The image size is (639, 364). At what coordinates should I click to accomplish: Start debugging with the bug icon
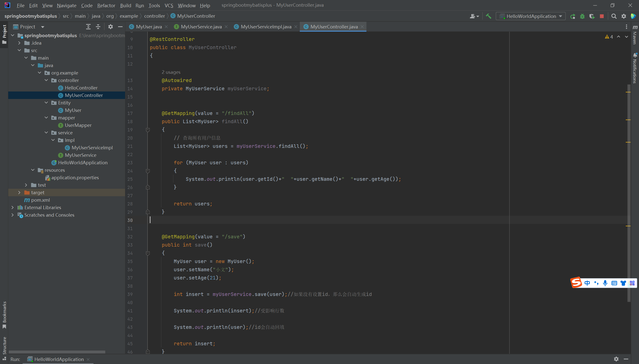[x=582, y=16]
